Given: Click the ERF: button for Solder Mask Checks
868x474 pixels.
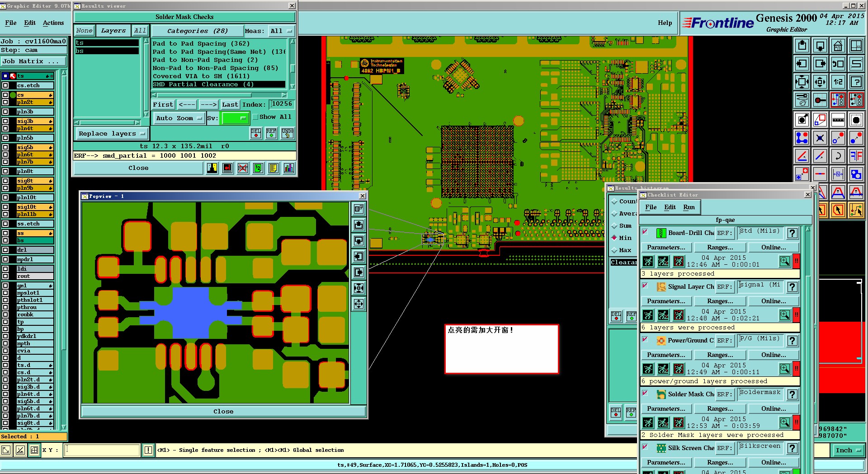Looking at the screenshot, I should (724, 394).
